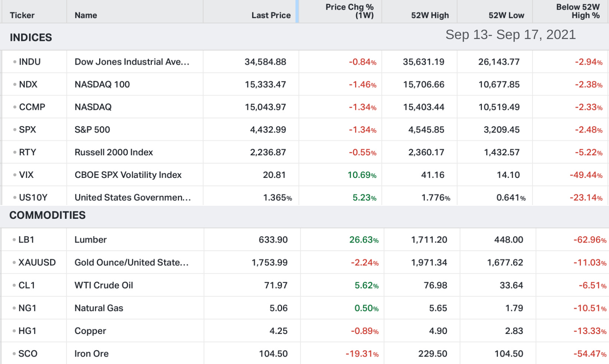Select last price 633.90

pyautogui.click(x=273, y=240)
